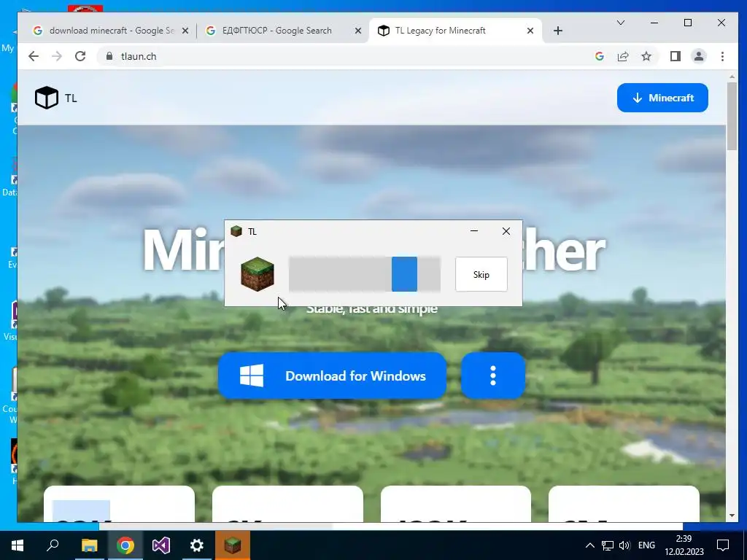Viewport: 747px width, 560px height.
Task: Open Windows taskbar search
Action: click(53, 545)
